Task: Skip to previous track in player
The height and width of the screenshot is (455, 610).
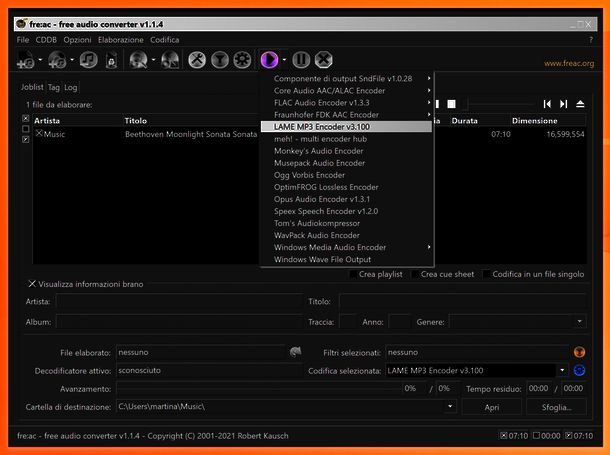Action: coord(547,104)
